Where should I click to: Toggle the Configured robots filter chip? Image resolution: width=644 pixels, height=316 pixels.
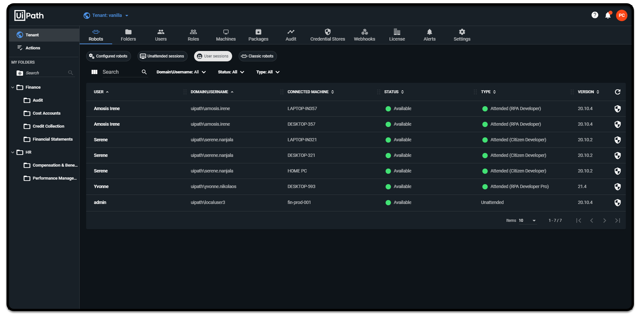108,56
